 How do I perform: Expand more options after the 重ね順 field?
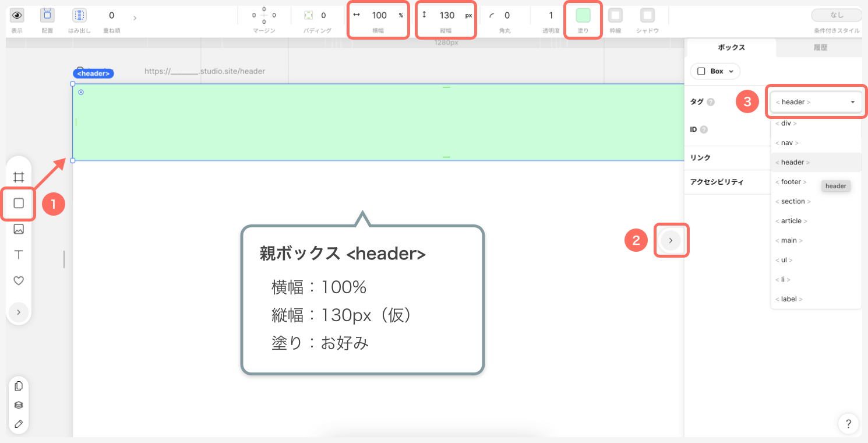135,18
